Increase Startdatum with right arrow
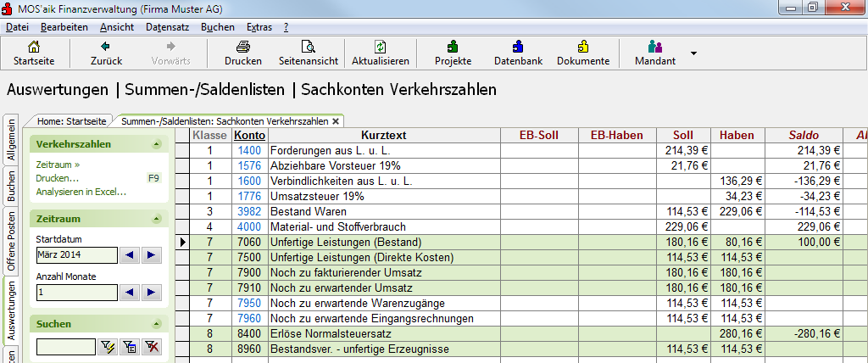 coord(151,255)
